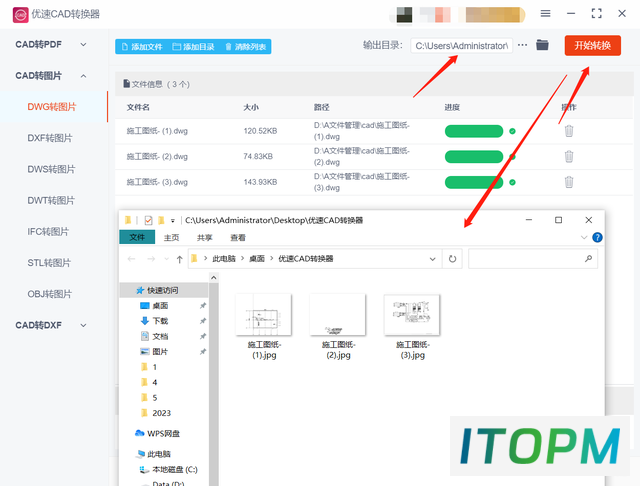Click the three-dots browse output directory
Image resolution: width=640 pixels, height=486 pixels.
coord(522,45)
